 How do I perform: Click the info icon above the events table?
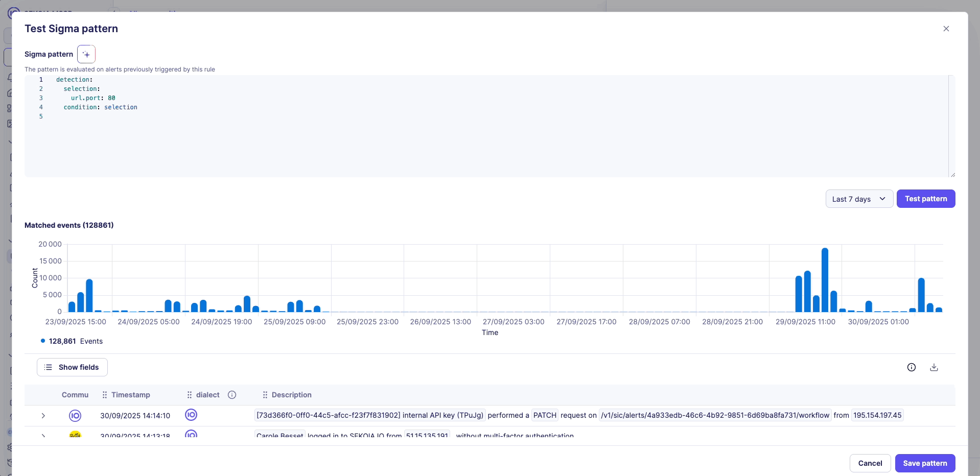click(911, 367)
